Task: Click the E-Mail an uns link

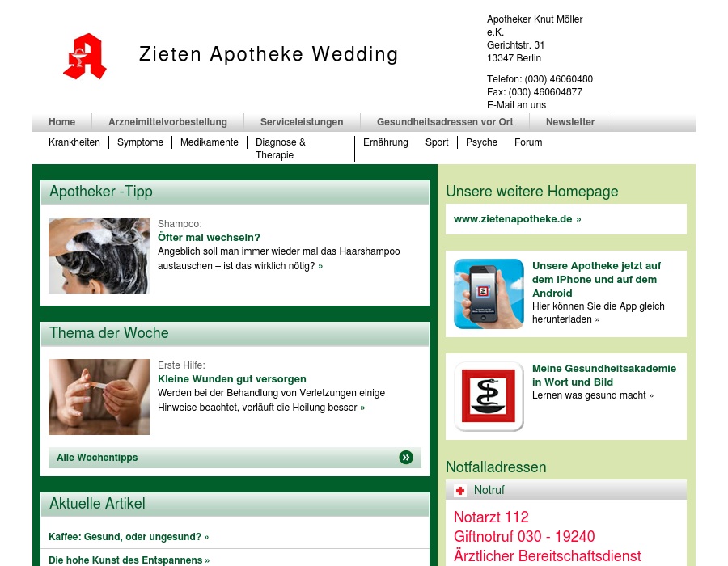Action: [x=516, y=105]
